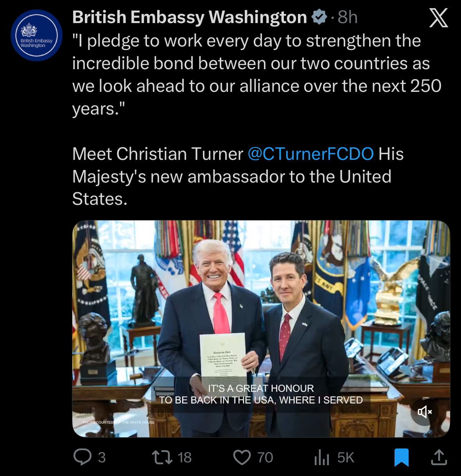Image resolution: width=461 pixels, height=476 pixels.
Task: Click the blue verified badge
Action: click(x=319, y=17)
